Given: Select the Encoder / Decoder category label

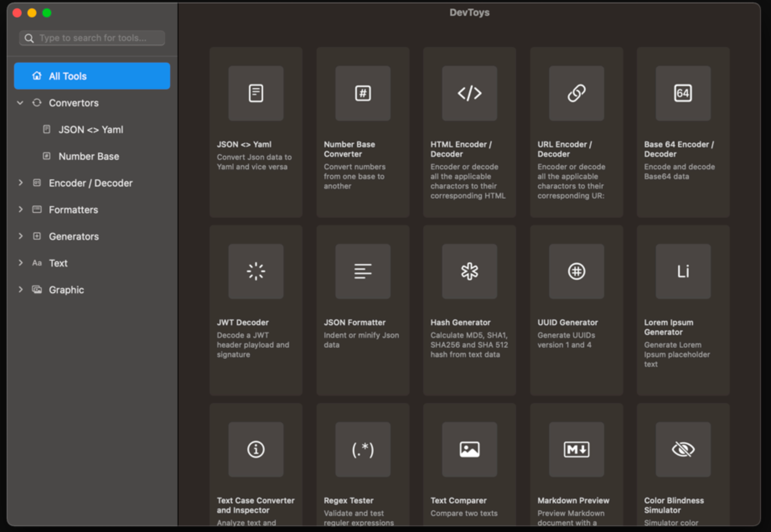Looking at the screenshot, I should coord(91,183).
